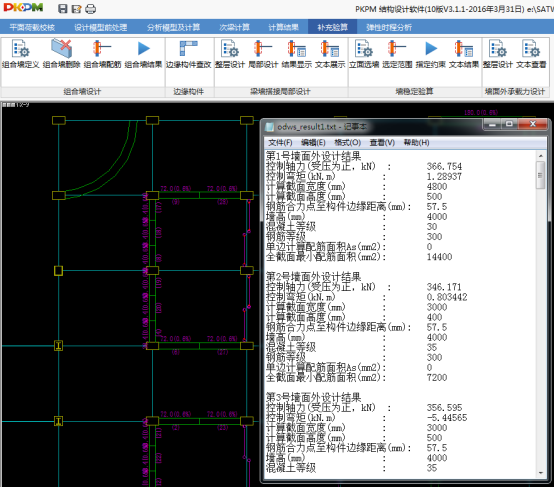Click 墙稳定验算 group label
The height and width of the screenshot is (488, 554).
click(414, 92)
